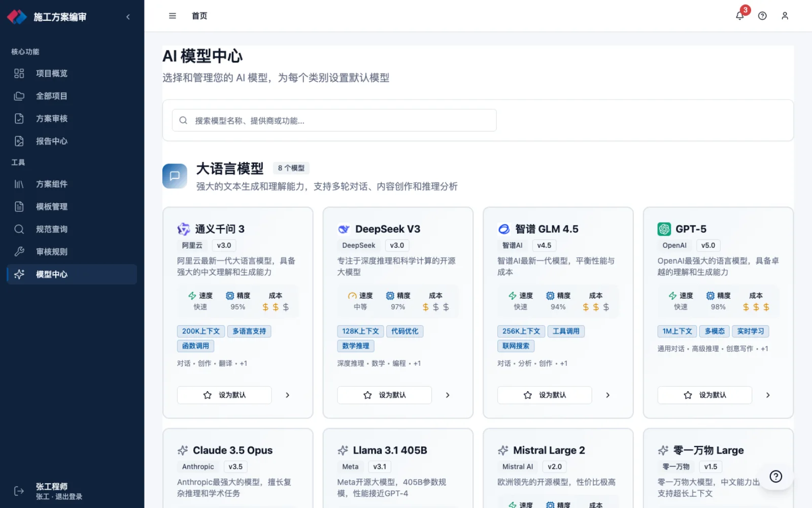Click the 首页 breadcrumb link

coord(199,16)
